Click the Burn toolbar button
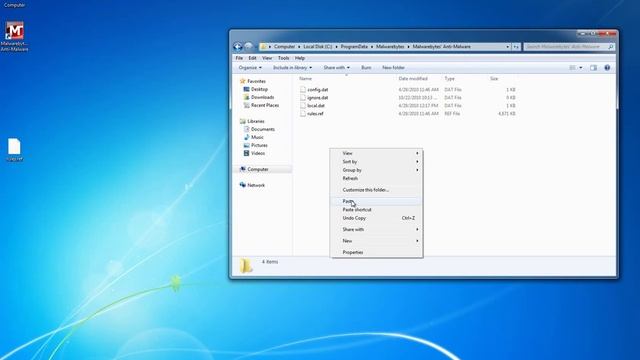This screenshot has height=360, width=640. tap(367, 68)
